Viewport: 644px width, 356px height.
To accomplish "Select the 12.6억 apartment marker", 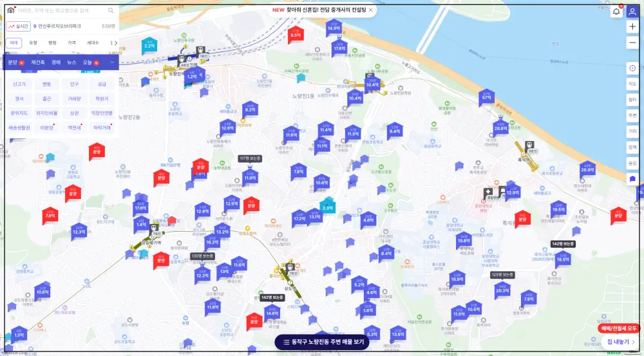I will click(x=227, y=127).
